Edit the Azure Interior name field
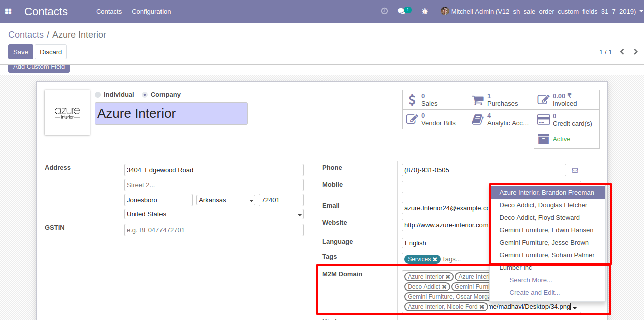 [x=171, y=114]
